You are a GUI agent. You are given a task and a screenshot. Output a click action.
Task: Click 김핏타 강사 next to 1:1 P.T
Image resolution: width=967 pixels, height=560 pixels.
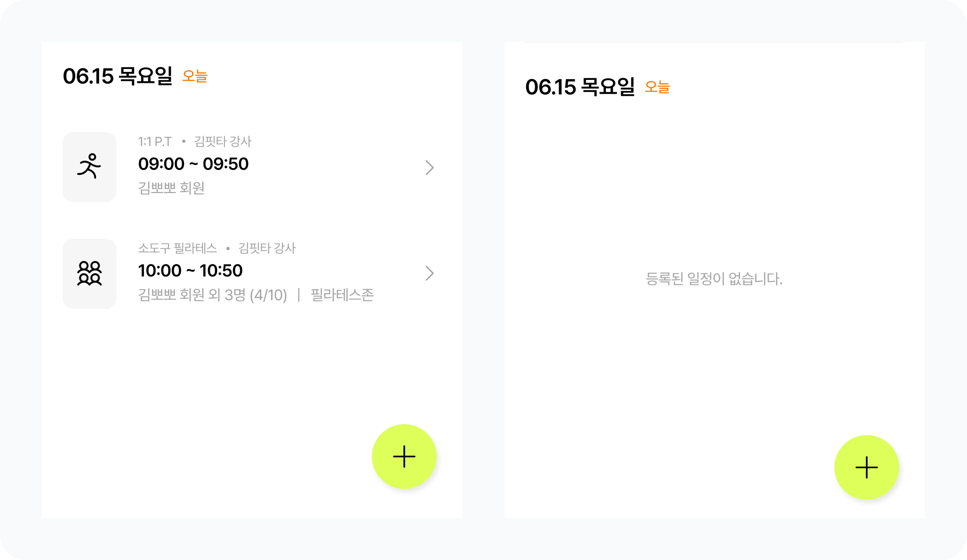pos(223,142)
